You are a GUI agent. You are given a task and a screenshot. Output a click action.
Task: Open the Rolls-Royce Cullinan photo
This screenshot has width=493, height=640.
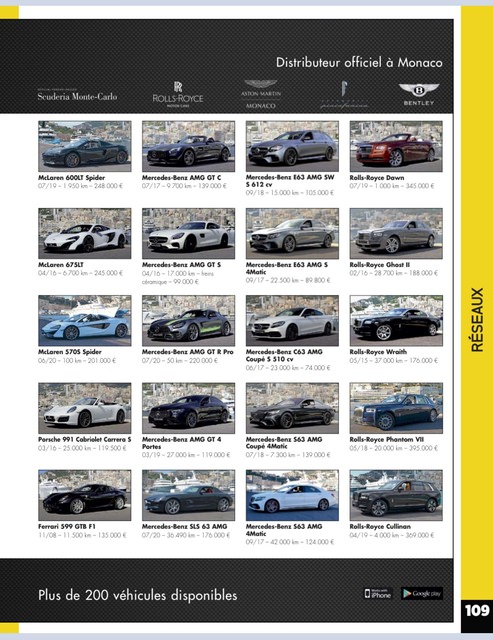[x=396, y=495]
